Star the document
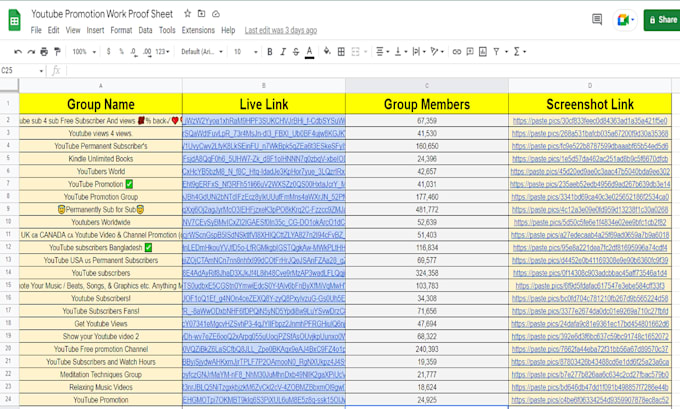 pyautogui.click(x=187, y=13)
